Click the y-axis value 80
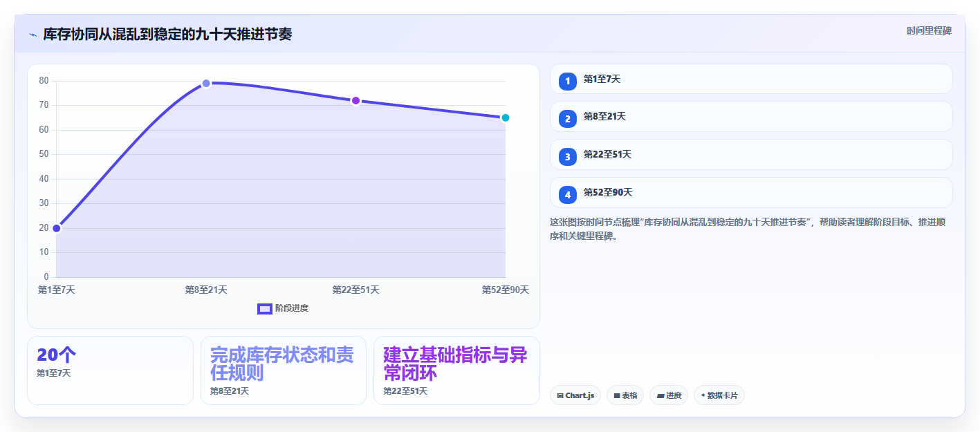980x432 pixels. pyautogui.click(x=44, y=81)
